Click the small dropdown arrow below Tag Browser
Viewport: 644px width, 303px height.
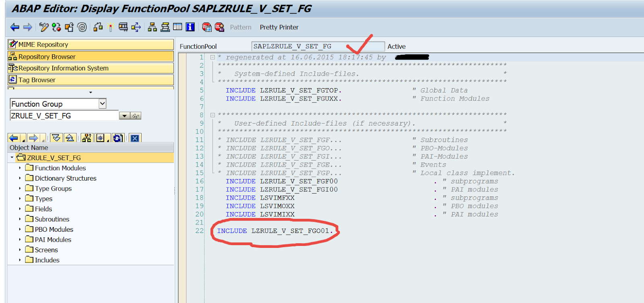(x=91, y=93)
